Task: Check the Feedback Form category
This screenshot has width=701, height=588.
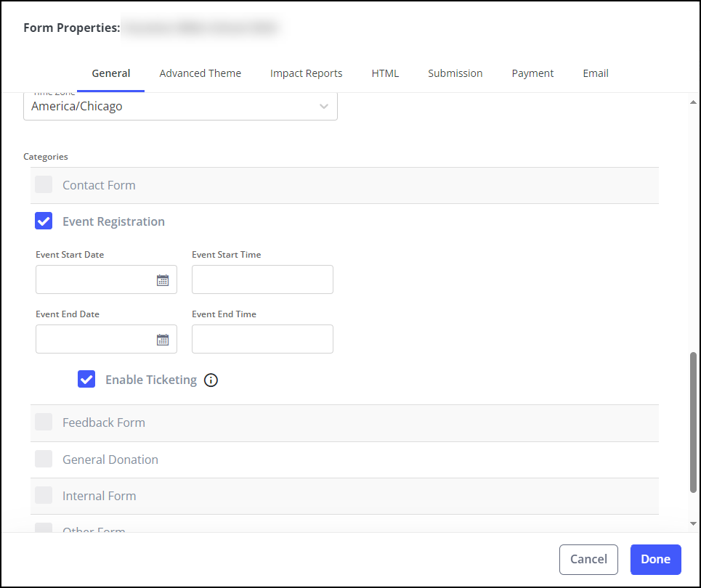Action: (x=44, y=422)
